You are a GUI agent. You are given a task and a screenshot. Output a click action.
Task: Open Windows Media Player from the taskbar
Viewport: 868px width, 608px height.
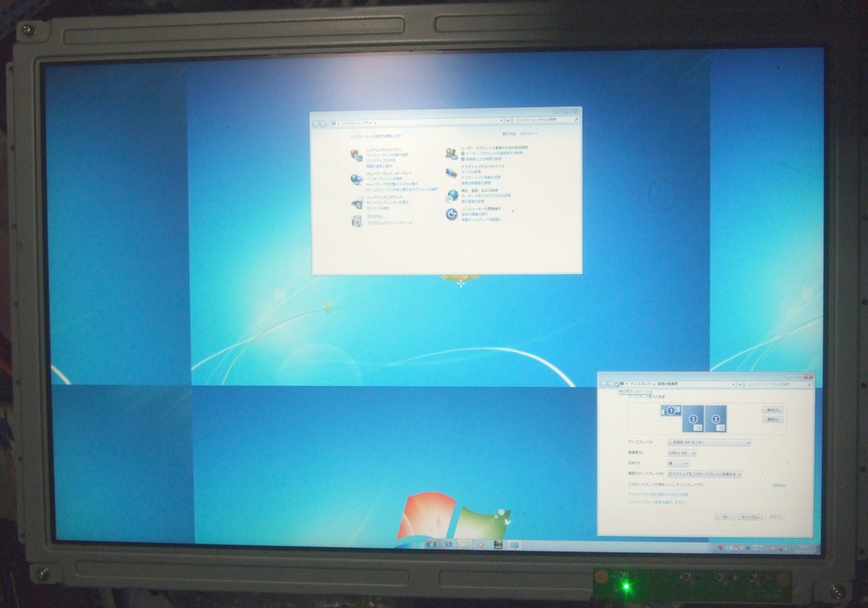(x=481, y=544)
